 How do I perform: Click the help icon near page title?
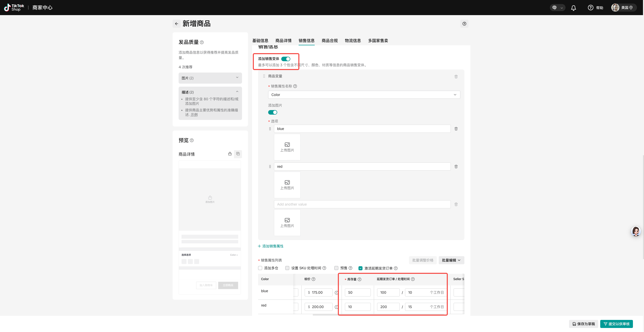[x=464, y=24]
